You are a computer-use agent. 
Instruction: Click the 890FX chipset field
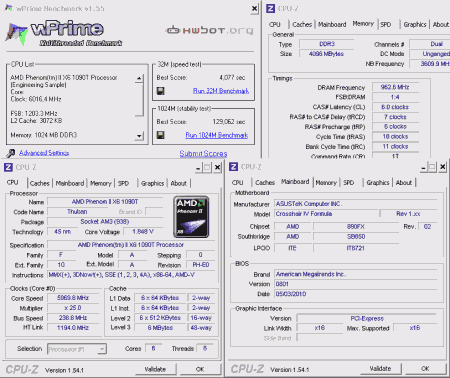(x=356, y=227)
